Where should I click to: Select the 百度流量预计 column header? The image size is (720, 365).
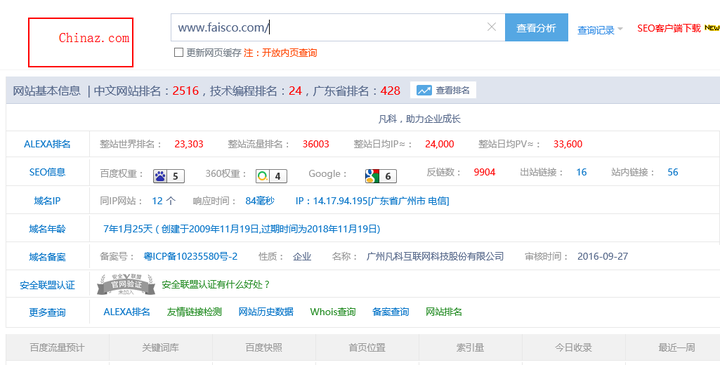pos(57,348)
